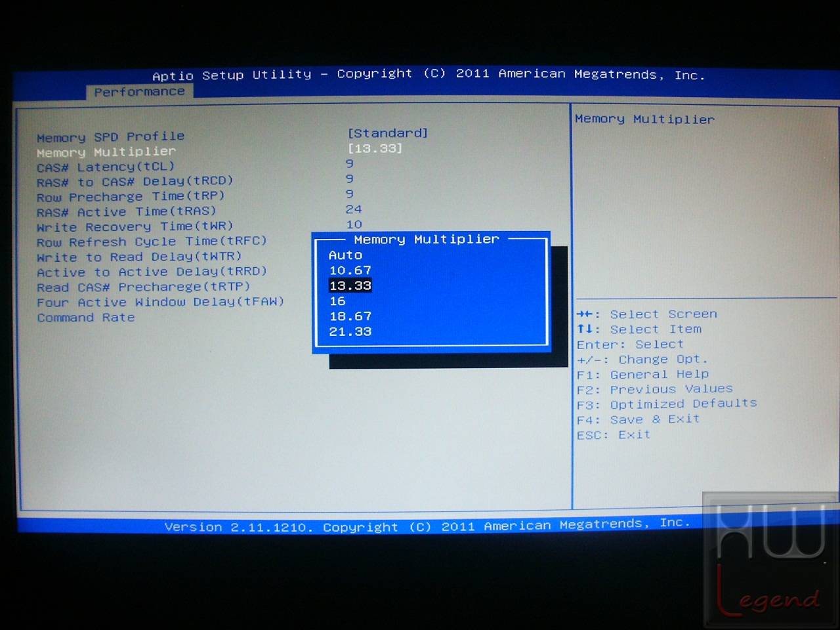Viewport: 840px width, 630px height.
Task: Click the tRCD value 9
Action: [x=350, y=178]
